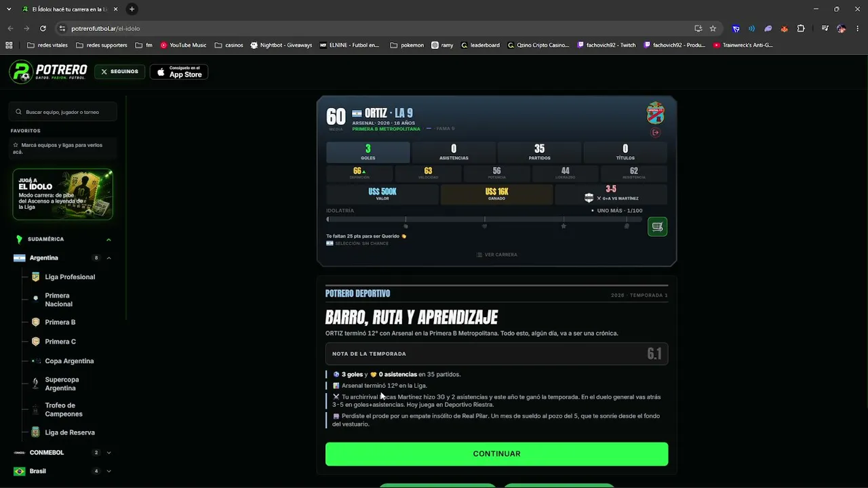
Task: Go back with the browser back arrow
Action: [10, 28]
